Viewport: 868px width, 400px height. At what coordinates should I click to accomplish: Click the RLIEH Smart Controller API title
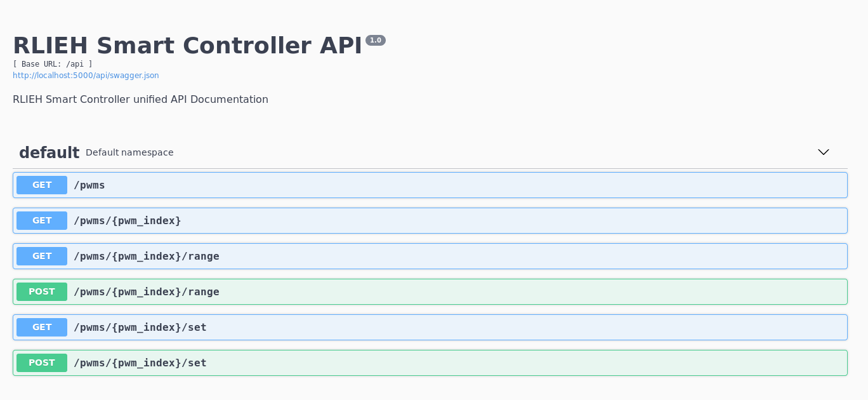click(187, 46)
